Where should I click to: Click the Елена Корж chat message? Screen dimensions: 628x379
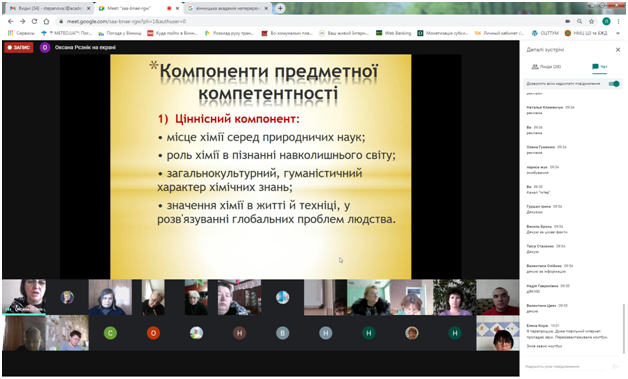567,336
